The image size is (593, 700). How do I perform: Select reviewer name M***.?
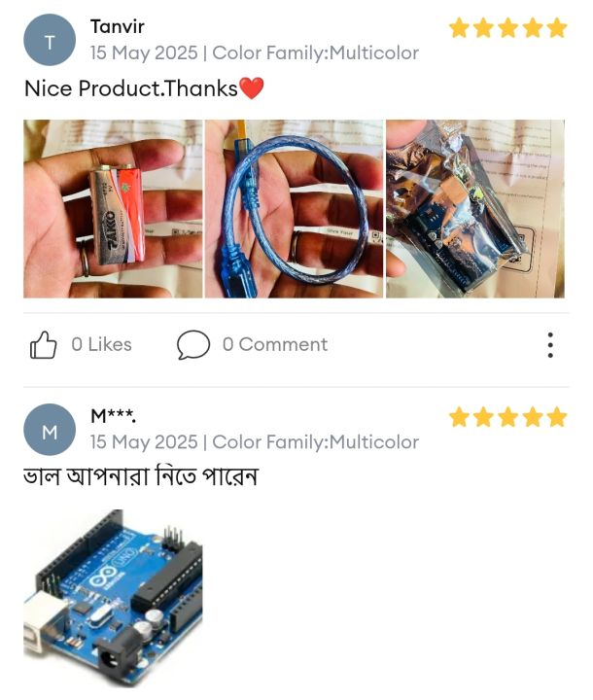(x=114, y=416)
